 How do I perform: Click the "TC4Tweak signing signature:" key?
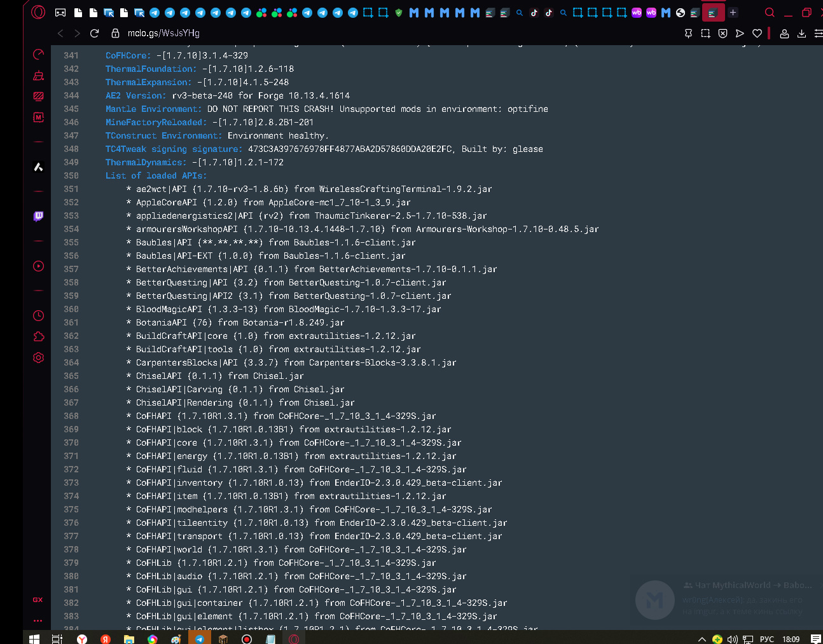[x=174, y=149]
